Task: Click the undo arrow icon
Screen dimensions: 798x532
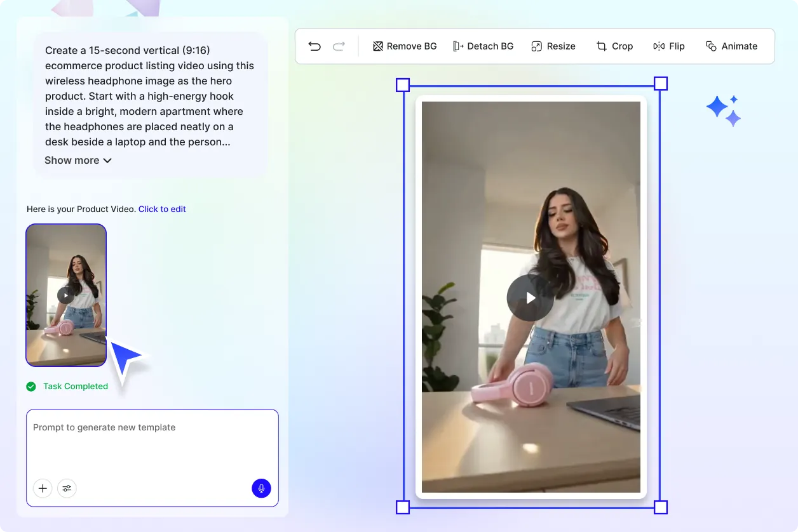Action: pos(314,46)
